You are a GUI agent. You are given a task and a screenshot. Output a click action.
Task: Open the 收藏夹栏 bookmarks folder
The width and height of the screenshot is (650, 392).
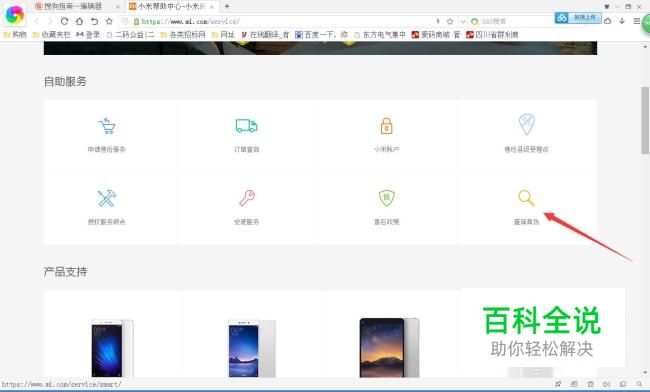click(x=51, y=34)
